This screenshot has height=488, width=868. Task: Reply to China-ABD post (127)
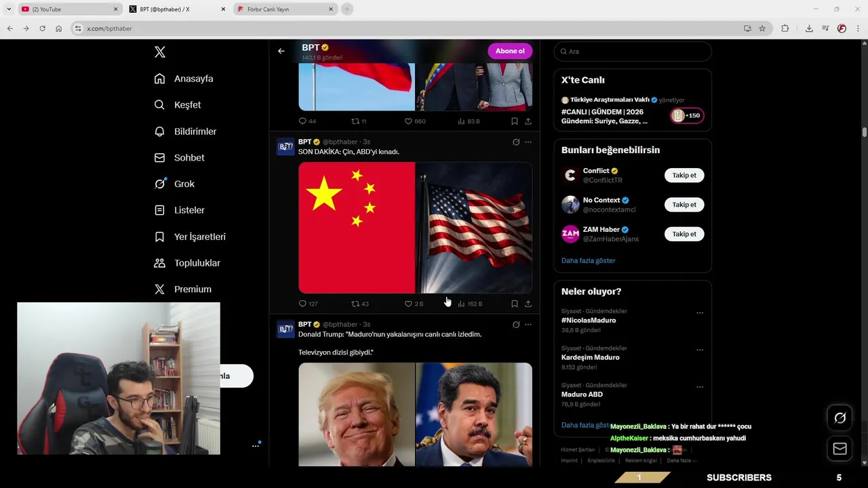[308, 304]
